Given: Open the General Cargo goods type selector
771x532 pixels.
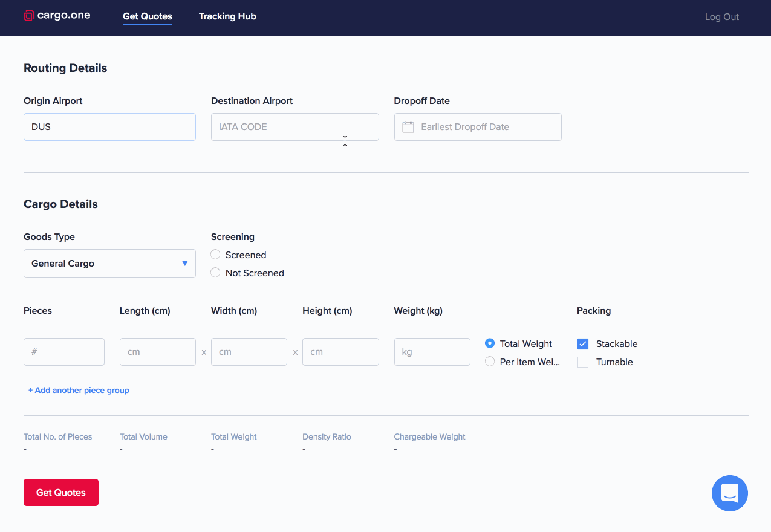Looking at the screenshot, I should pos(109,264).
